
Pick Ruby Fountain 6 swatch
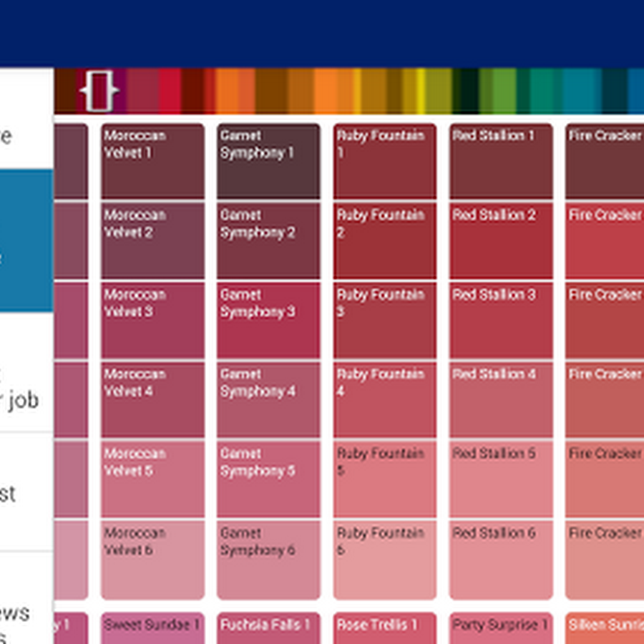click(385, 560)
